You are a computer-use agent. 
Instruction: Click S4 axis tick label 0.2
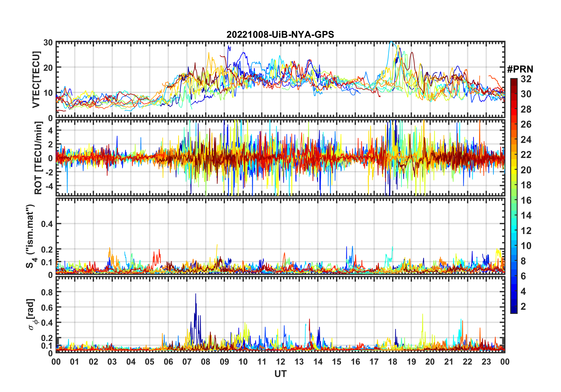tap(47, 249)
